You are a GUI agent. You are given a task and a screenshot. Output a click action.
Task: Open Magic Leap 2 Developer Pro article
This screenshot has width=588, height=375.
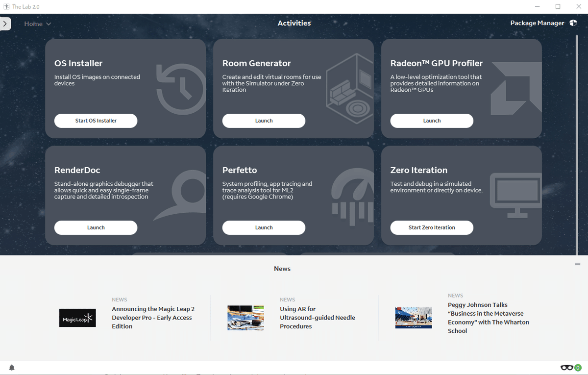(153, 318)
